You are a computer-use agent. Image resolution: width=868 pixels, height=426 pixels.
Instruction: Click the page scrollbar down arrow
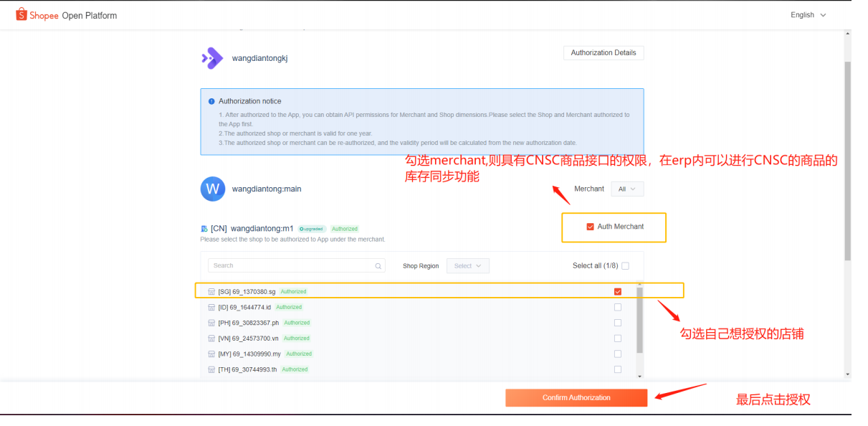point(848,374)
